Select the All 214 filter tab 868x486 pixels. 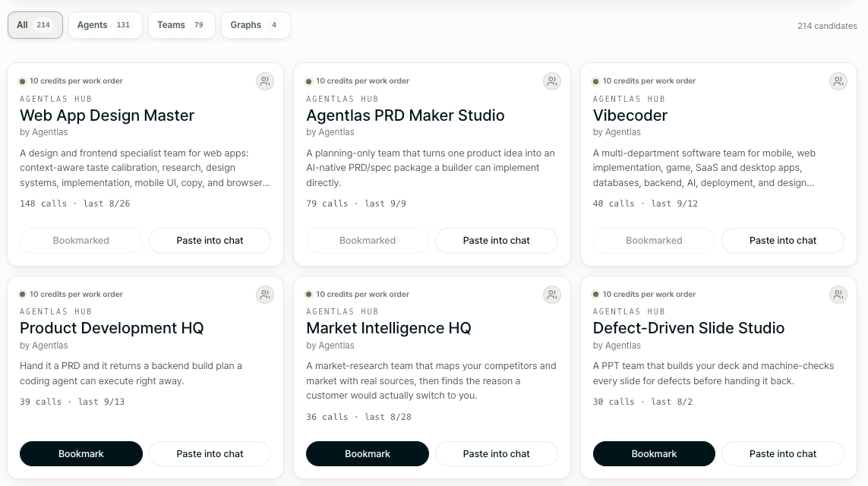[35, 25]
